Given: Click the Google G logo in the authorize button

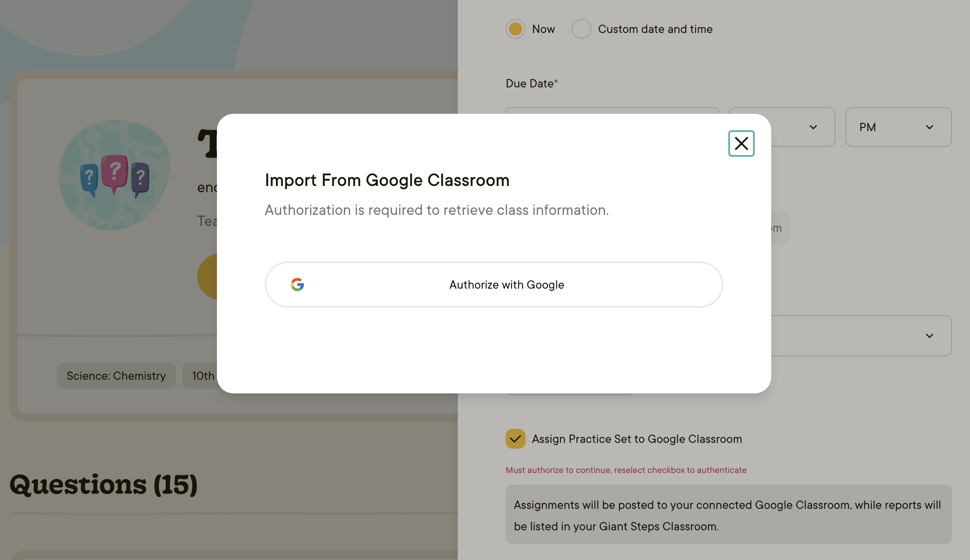Looking at the screenshot, I should (x=298, y=285).
